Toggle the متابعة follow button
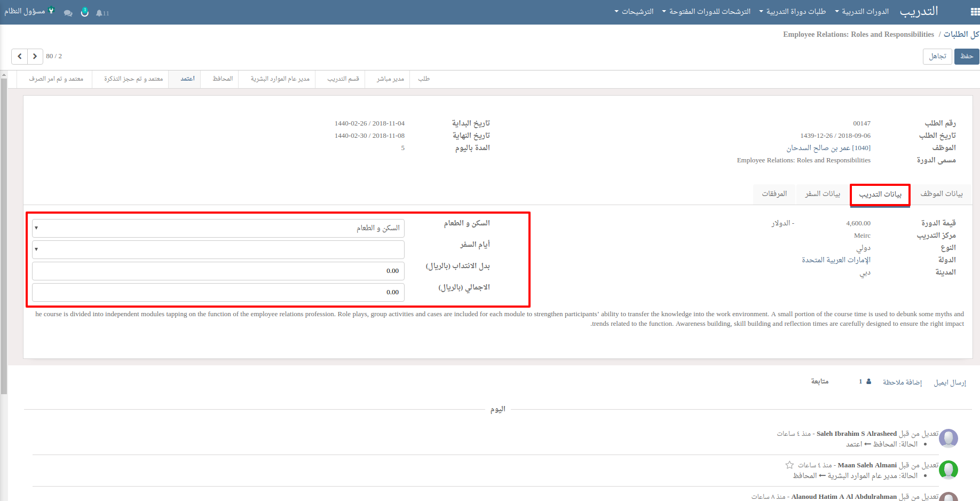Image resolution: width=980 pixels, height=501 pixels. point(819,381)
